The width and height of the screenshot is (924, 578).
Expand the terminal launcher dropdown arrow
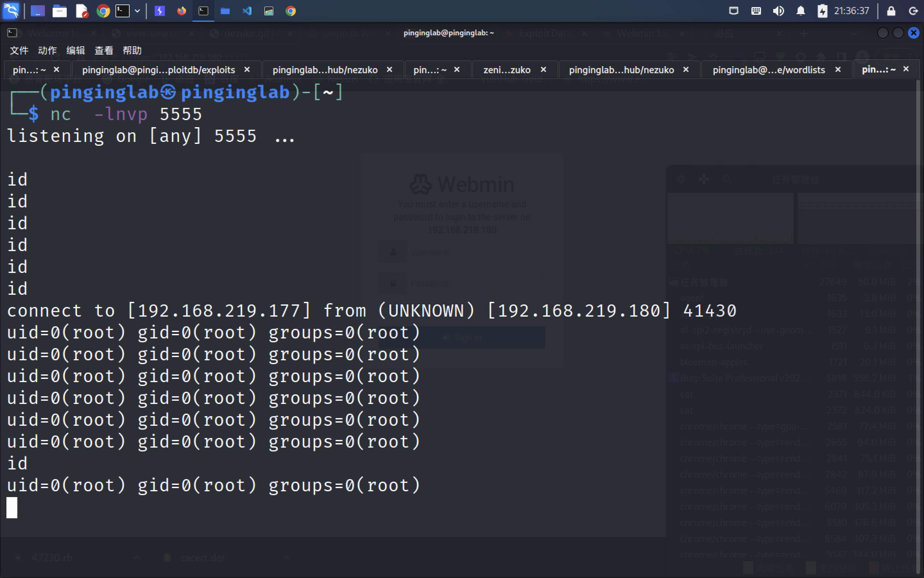137,11
